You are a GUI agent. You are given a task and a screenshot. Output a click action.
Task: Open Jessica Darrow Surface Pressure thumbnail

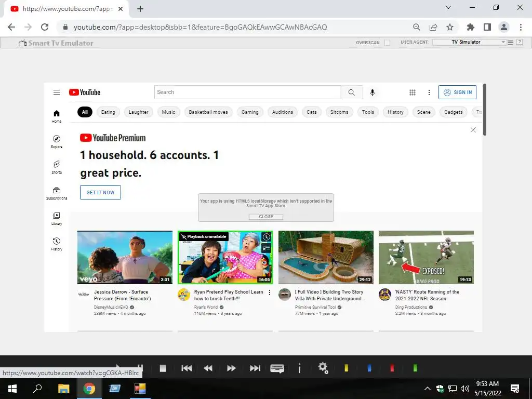point(125,257)
